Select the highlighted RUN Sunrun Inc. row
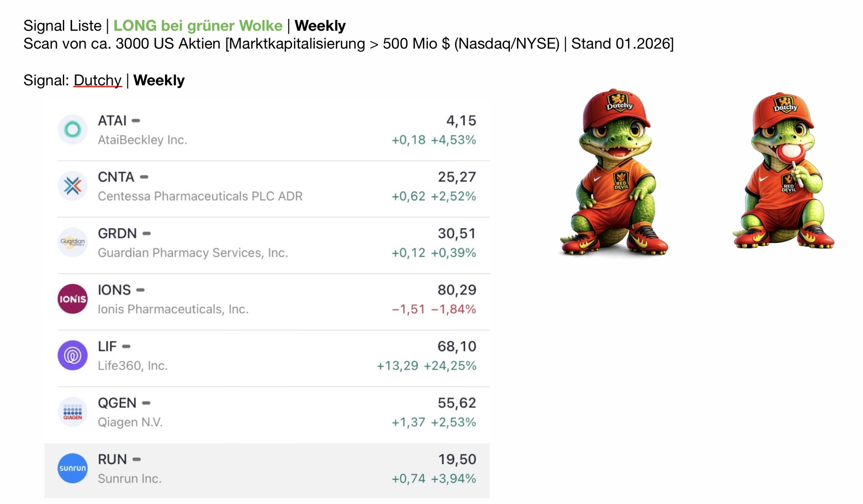The width and height of the screenshot is (863, 504). (267, 470)
